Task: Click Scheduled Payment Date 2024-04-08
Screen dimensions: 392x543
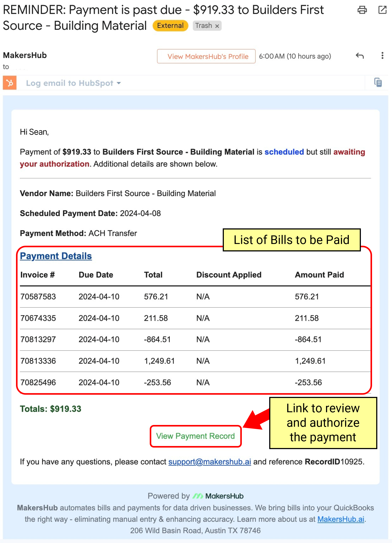Action: click(x=90, y=213)
